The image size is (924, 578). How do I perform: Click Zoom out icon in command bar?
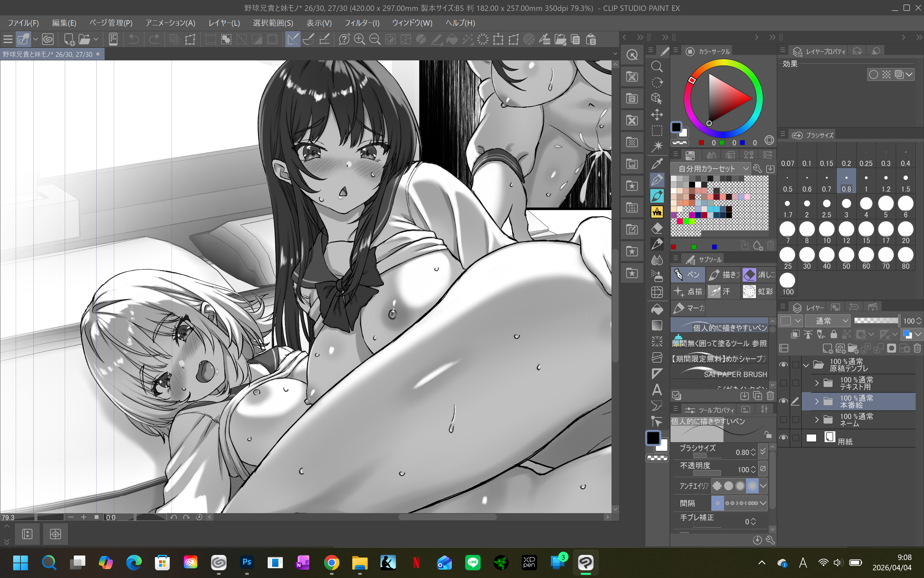(x=375, y=39)
